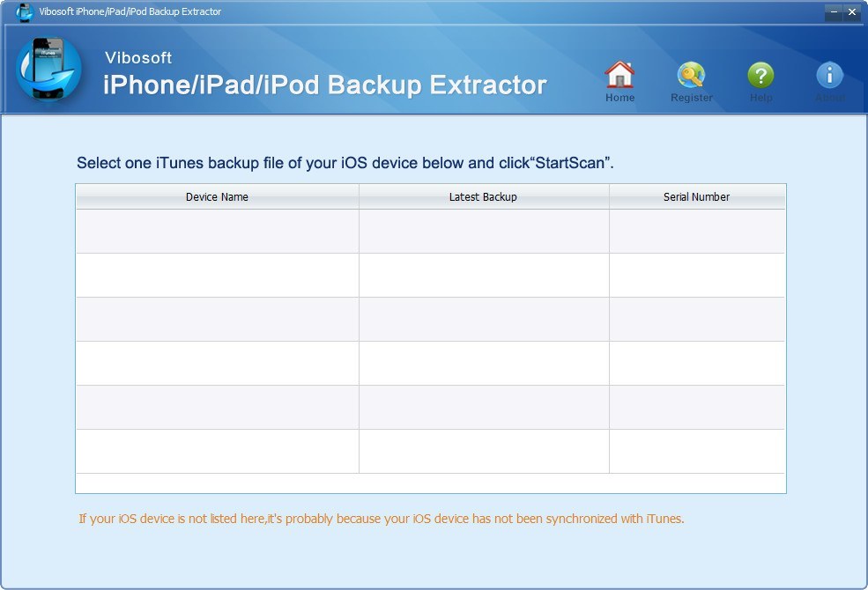Click the Vibosoft app logo in header
This screenshot has width=868, height=590.
[48, 70]
